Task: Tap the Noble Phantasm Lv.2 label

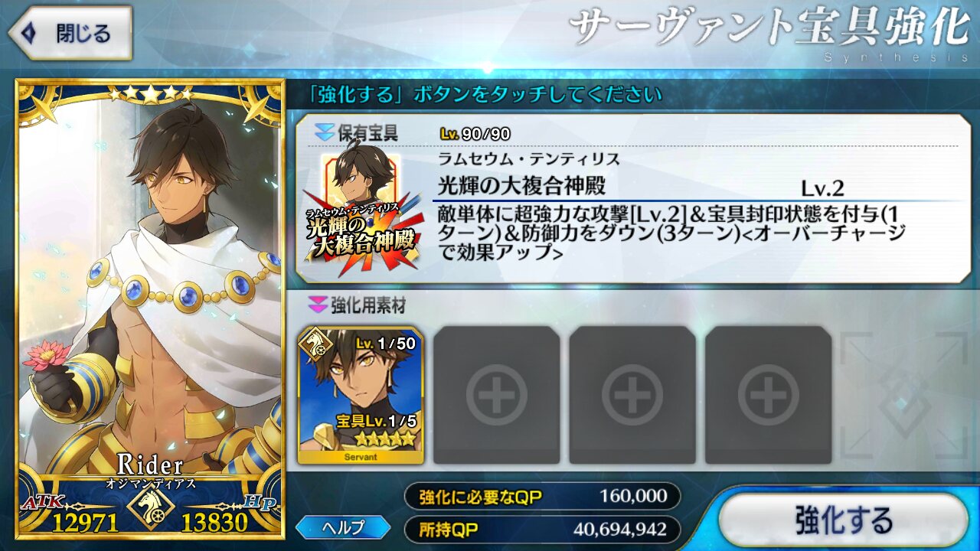Action: point(822,188)
